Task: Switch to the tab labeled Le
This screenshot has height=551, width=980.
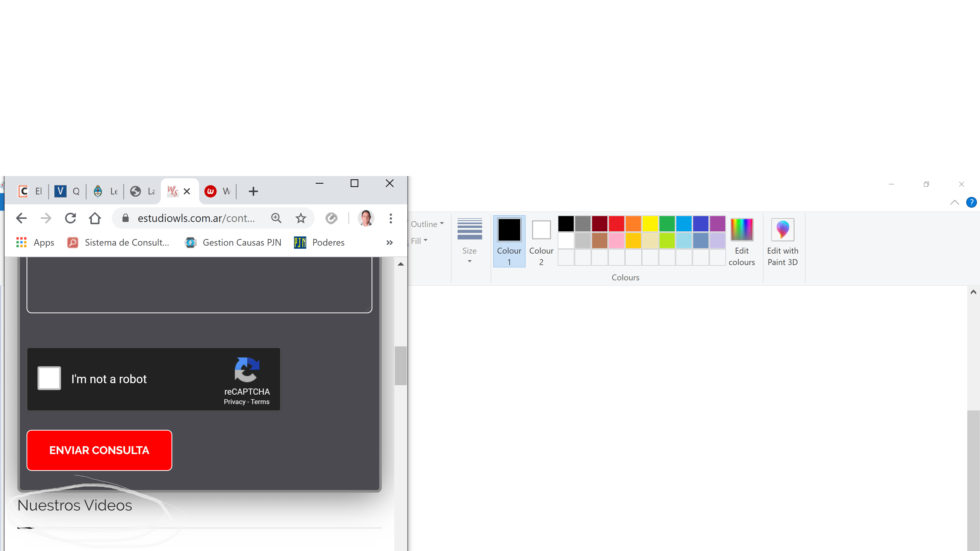Action: (x=105, y=191)
